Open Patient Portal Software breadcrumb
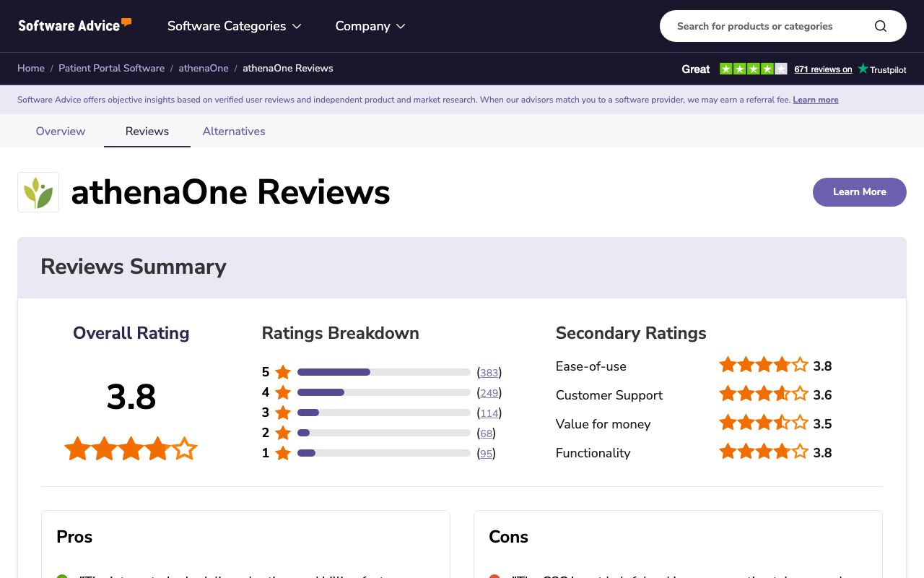This screenshot has width=924, height=578. (x=112, y=68)
